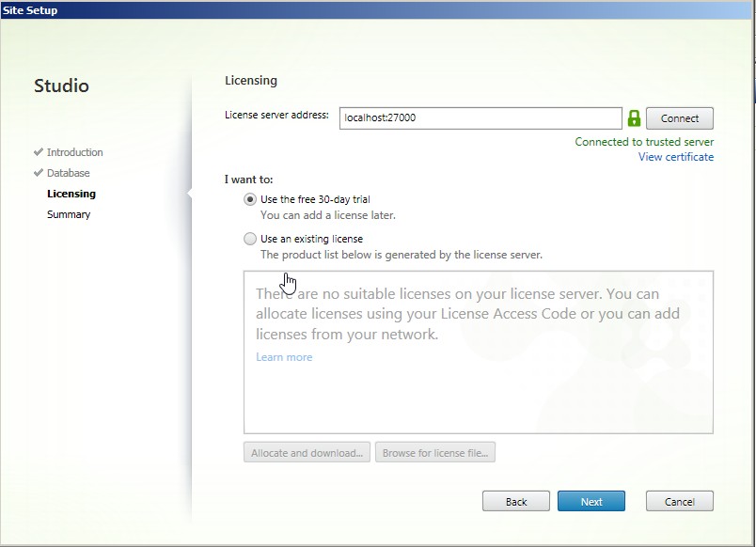Click the checkmark icon beside Database
756x547 pixels.
coord(39,173)
